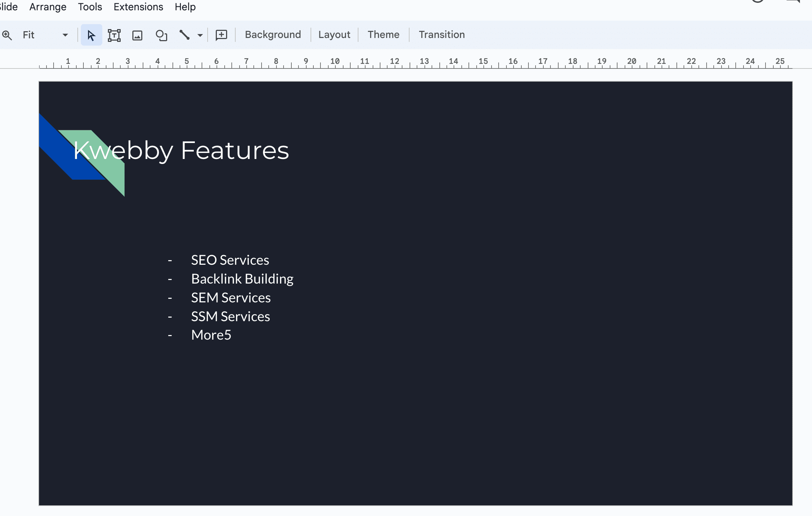Open the Slide menu

tap(9, 7)
